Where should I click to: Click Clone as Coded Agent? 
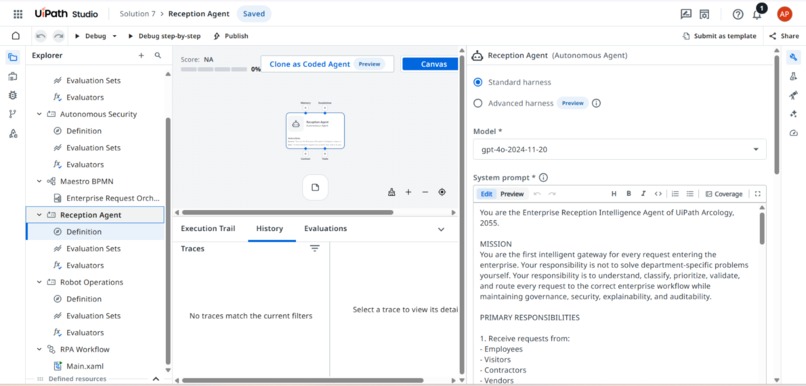click(x=327, y=64)
